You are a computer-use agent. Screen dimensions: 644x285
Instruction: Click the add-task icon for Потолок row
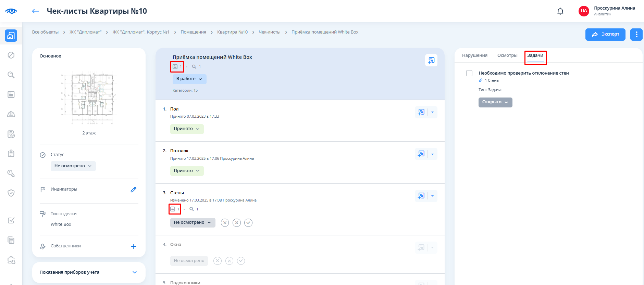click(421, 154)
